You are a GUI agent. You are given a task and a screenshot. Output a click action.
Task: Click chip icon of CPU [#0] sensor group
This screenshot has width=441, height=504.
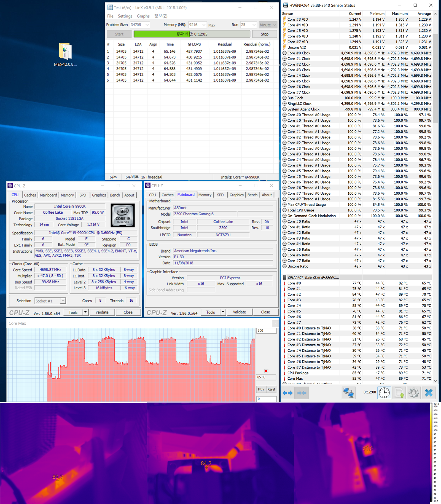tap(284, 277)
